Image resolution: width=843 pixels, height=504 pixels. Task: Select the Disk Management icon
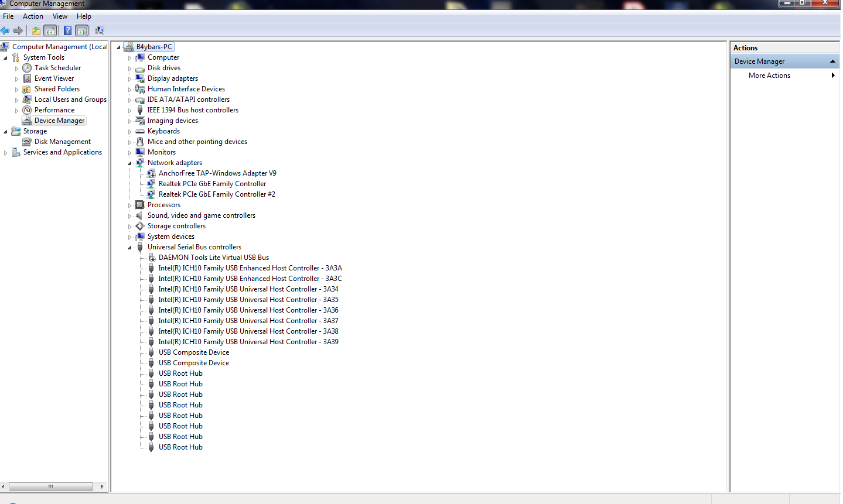pos(27,142)
